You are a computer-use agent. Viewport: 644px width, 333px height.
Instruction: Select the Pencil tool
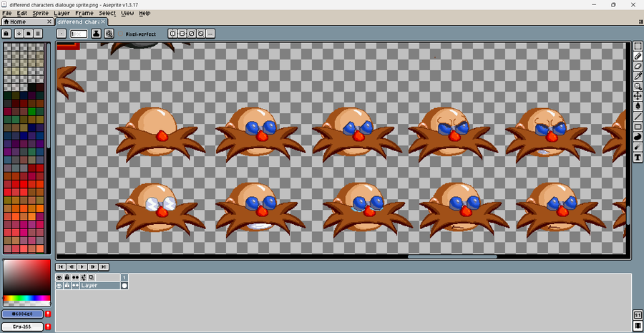[x=638, y=57]
